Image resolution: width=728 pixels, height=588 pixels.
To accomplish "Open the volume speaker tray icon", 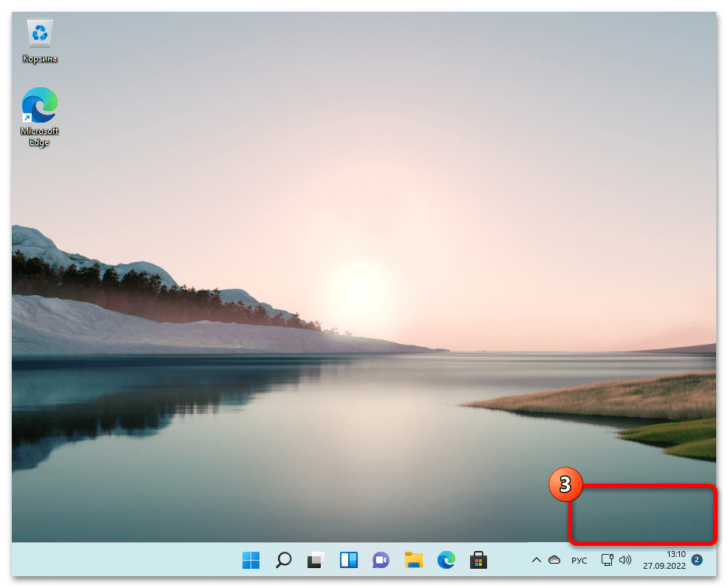I will pyautogui.click(x=625, y=560).
